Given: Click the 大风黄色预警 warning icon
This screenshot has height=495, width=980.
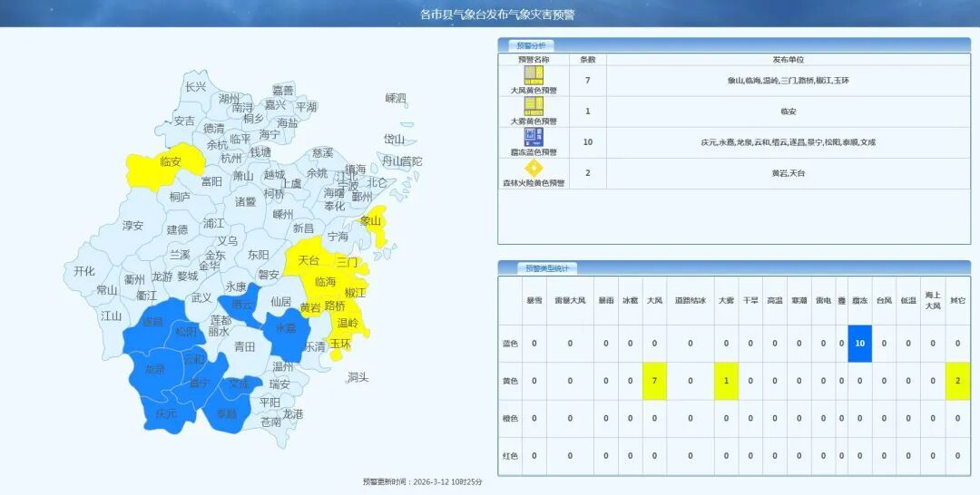Looking at the screenshot, I should 534,75.
